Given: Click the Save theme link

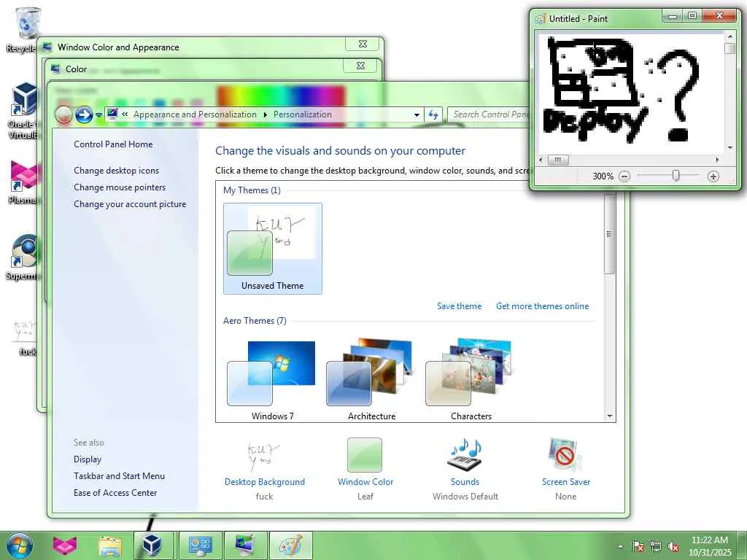Looking at the screenshot, I should [460, 306].
